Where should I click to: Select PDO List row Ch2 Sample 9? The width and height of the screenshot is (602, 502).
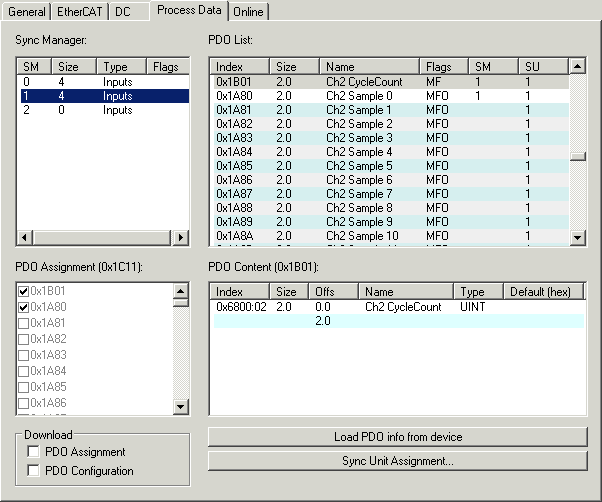click(391, 222)
